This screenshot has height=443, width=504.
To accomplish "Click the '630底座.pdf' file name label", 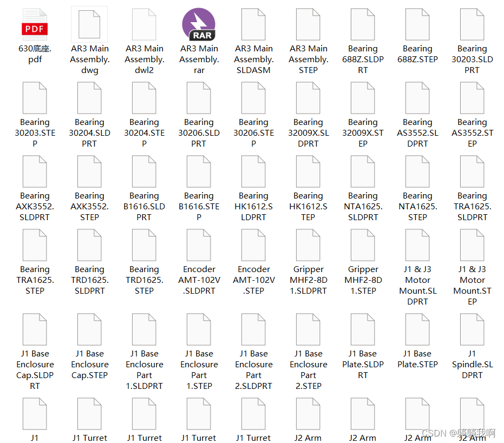I will [x=35, y=54].
